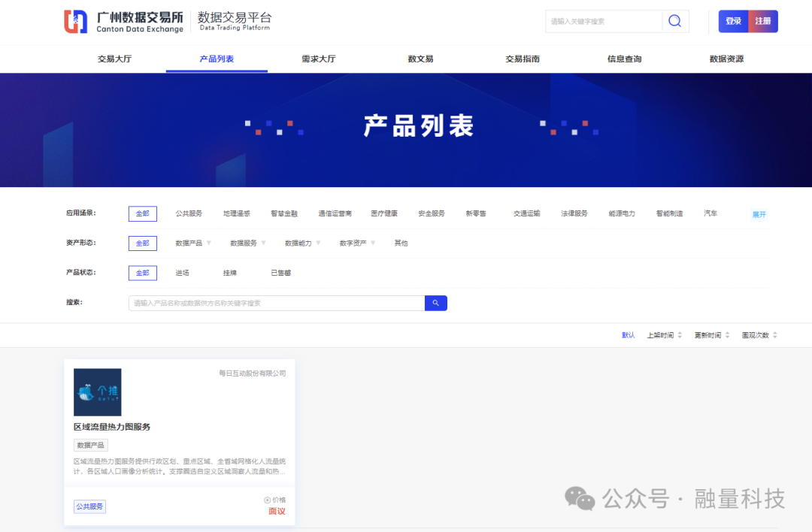This screenshot has width=812, height=532.
Task: Click the blue search button in filter area
Action: coord(435,303)
